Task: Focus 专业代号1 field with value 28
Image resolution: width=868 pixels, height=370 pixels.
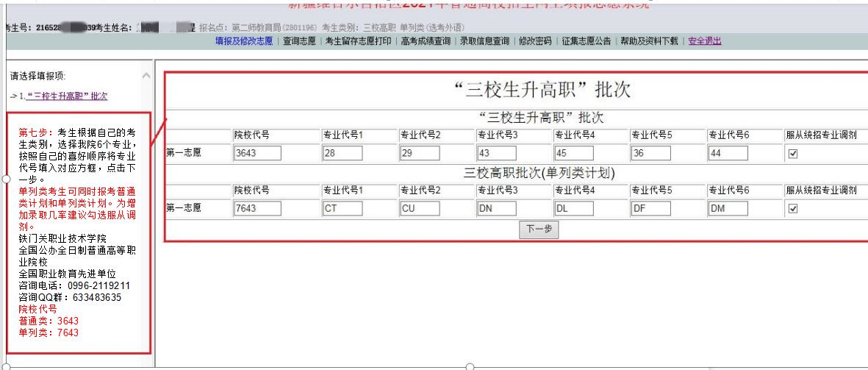Action: click(x=342, y=154)
